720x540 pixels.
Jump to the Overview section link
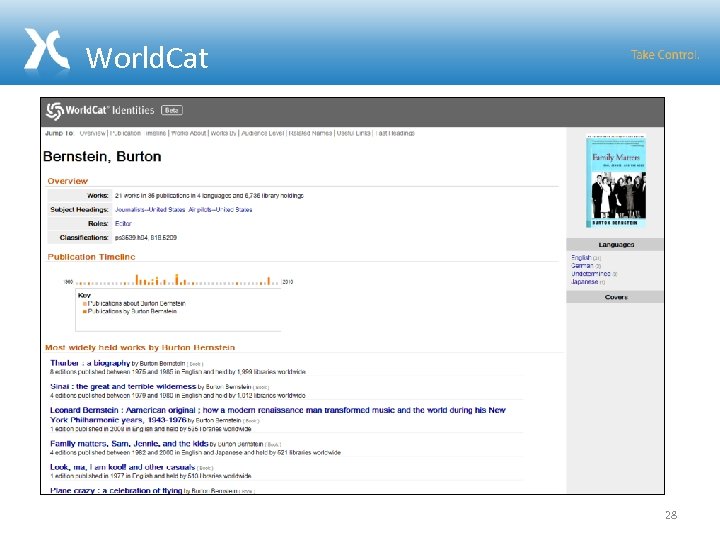[x=92, y=133]
